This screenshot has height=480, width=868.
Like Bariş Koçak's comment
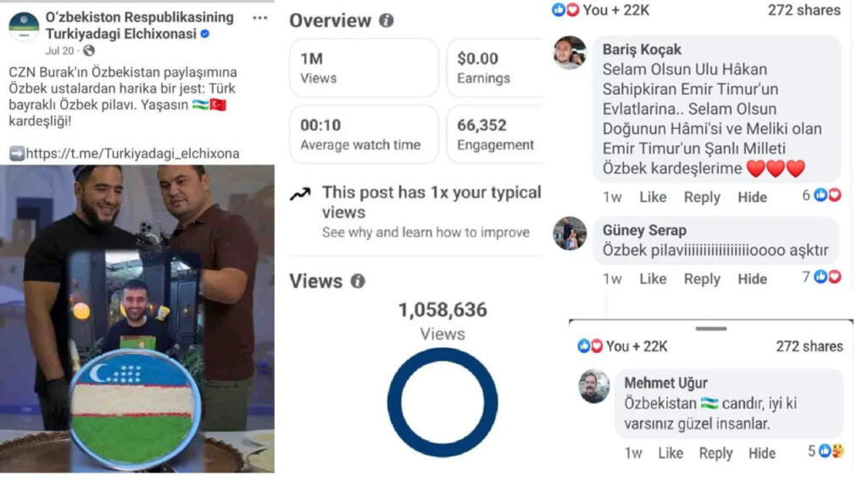(x=653, y=197)
